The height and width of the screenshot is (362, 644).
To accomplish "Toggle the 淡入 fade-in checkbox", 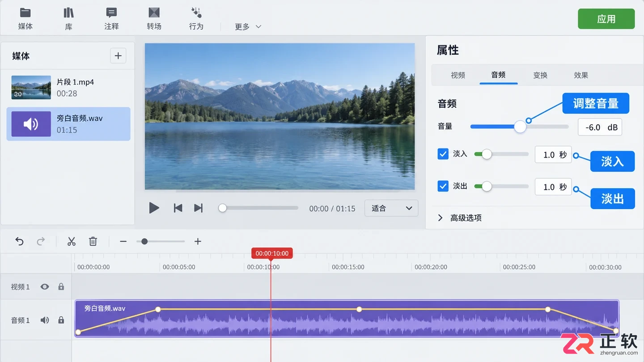I will pyautogui.click(x=443, y=154).
